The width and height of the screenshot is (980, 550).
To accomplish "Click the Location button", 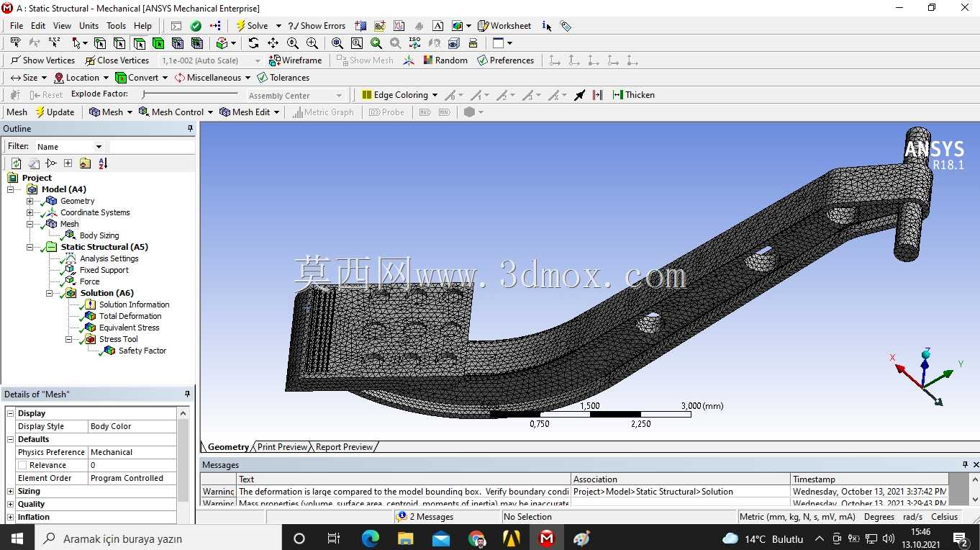I will click(x=81, y=78).
